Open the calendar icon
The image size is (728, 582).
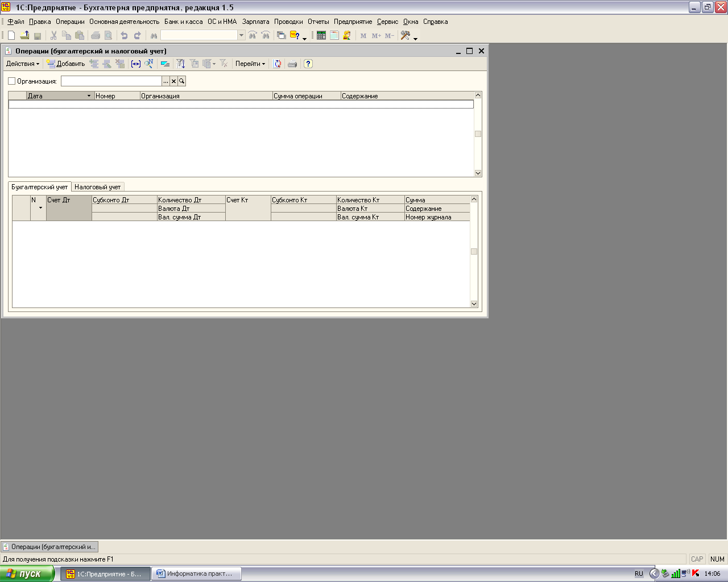(x=334, y=35)
